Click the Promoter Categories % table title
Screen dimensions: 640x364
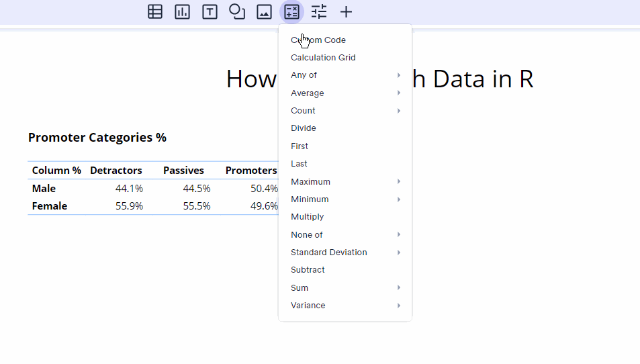(x=97, y=138)
